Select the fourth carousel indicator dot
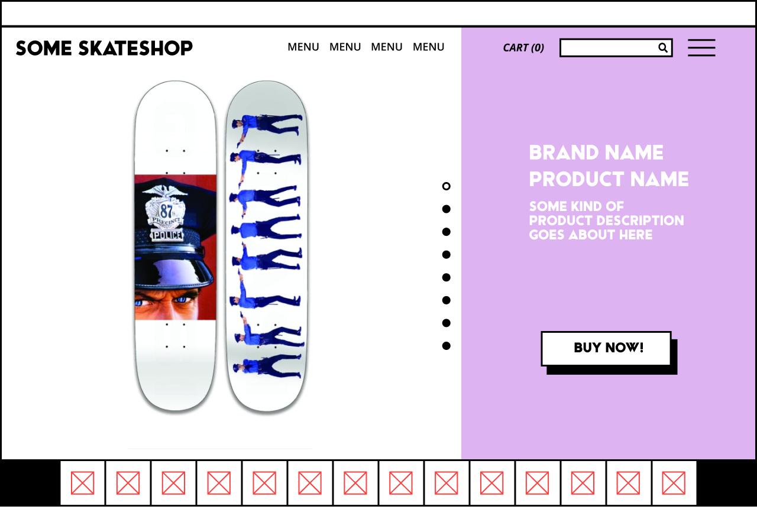The image size is (757, 532). (447, 254)
